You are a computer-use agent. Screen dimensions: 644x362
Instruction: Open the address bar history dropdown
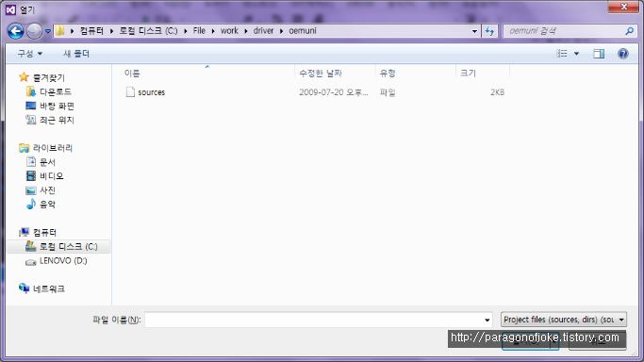474,31
